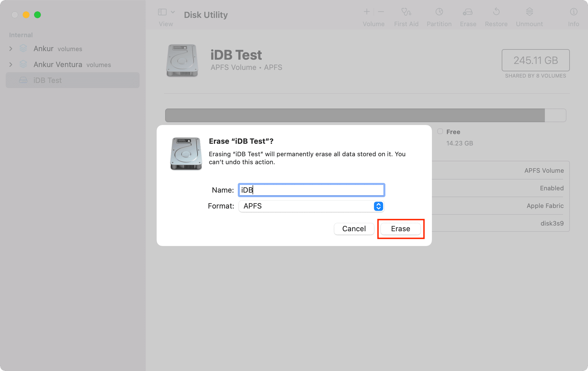Click the 14.23 GB free value
The height and width of the screenshot is (371, 588).
459,143
